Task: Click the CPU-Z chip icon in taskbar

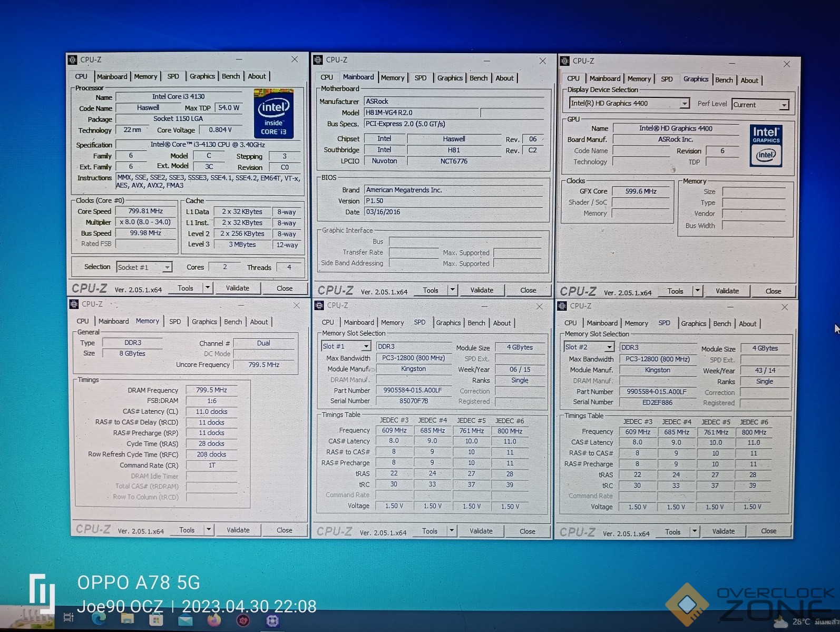Action: [272, 620]
